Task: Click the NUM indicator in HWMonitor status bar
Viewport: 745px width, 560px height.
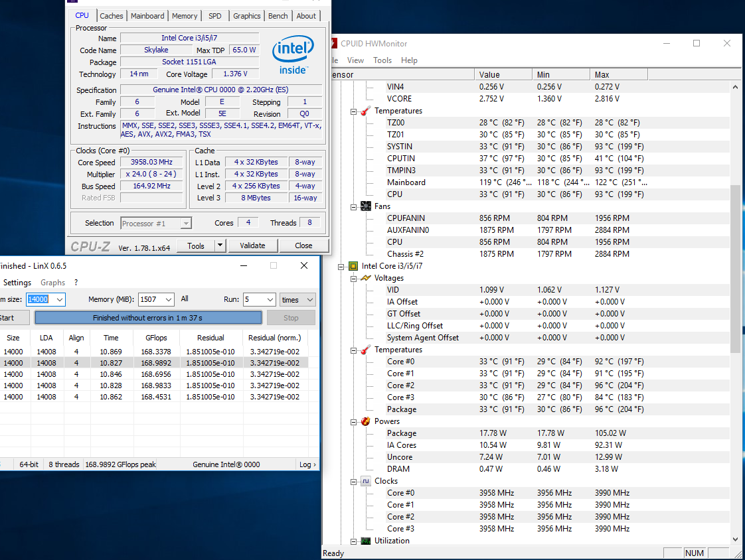Action: 694,553
